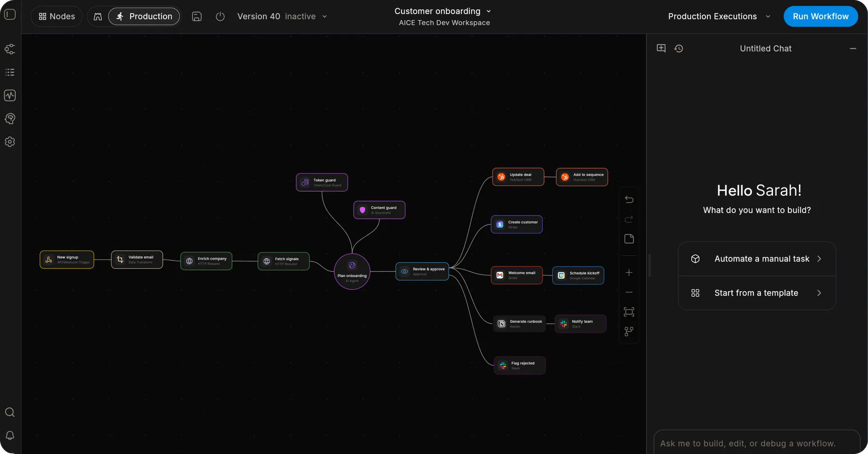Toggle the left sidebar panel icon
Screen dimensions: 868x454
(x=10, y=14)
